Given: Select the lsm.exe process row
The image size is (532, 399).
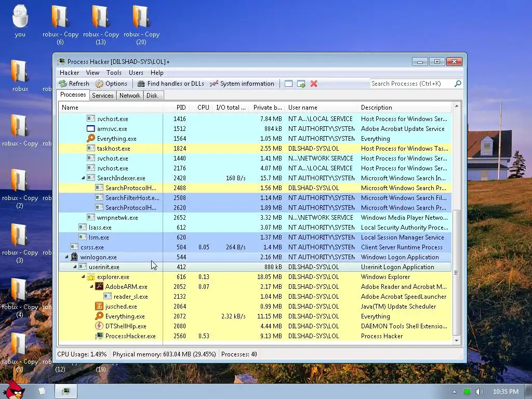Looking at the screenshot, I should click(255, 237).
